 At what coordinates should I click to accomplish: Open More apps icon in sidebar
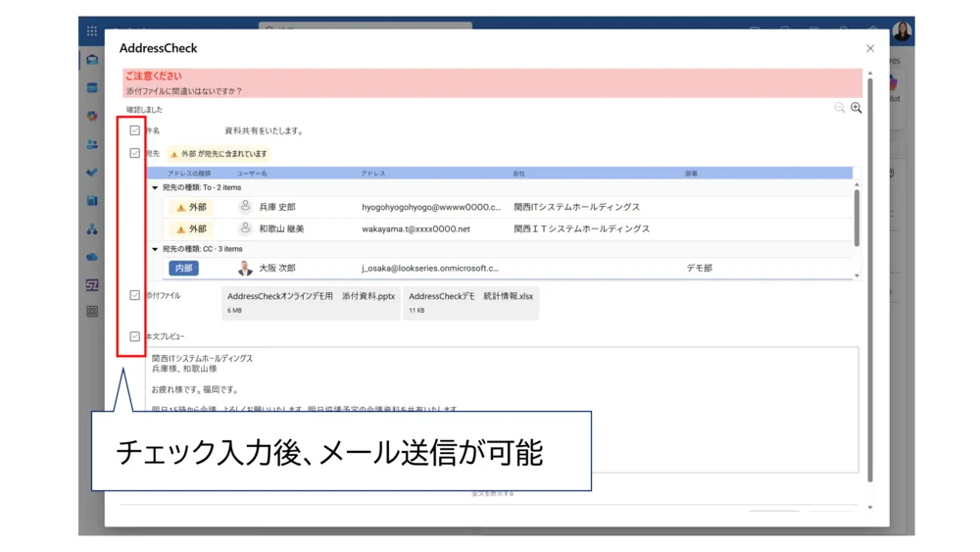click(x=92, y=312)
